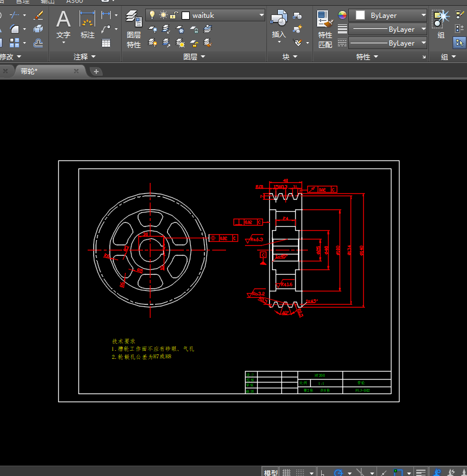
Task: Expand the 注释 panel
Action: (x=85, y=57)
